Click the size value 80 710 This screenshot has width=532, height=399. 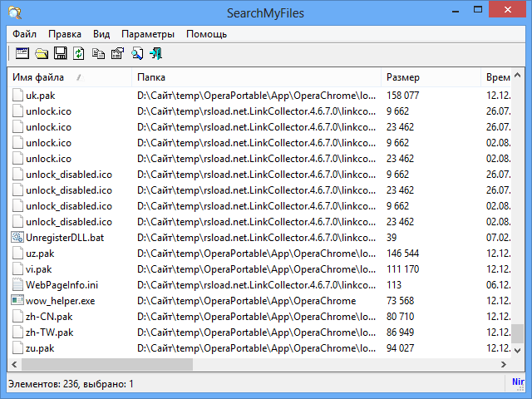(401, 317)
